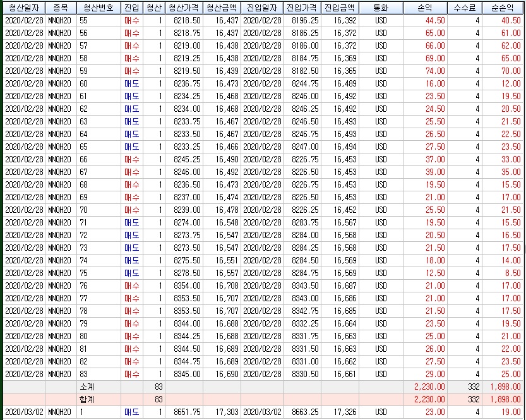Click the 종목 column header
Viewport: 526px width, 420px height.
pyautogui.click(x=61, y=8)
